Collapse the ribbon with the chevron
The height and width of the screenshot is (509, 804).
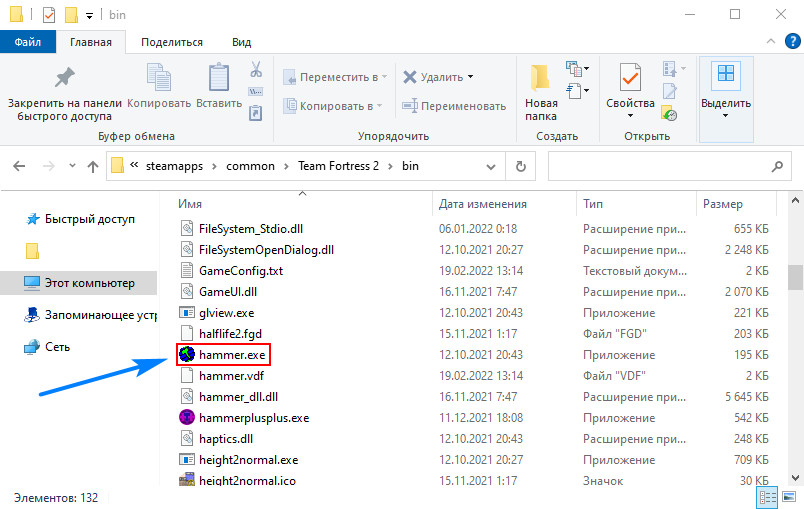coord(771,41)
